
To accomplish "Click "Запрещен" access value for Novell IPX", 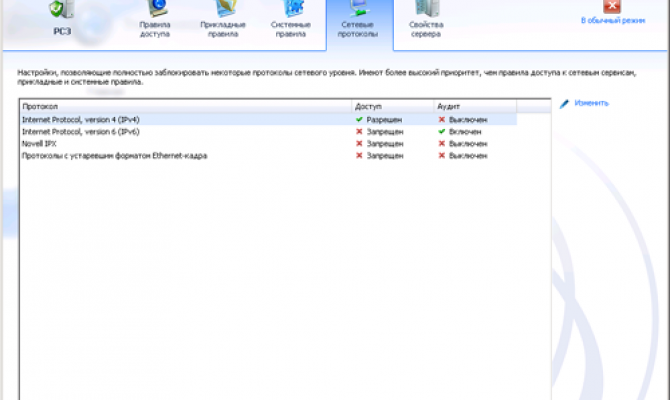I will [x=385, y=144].
